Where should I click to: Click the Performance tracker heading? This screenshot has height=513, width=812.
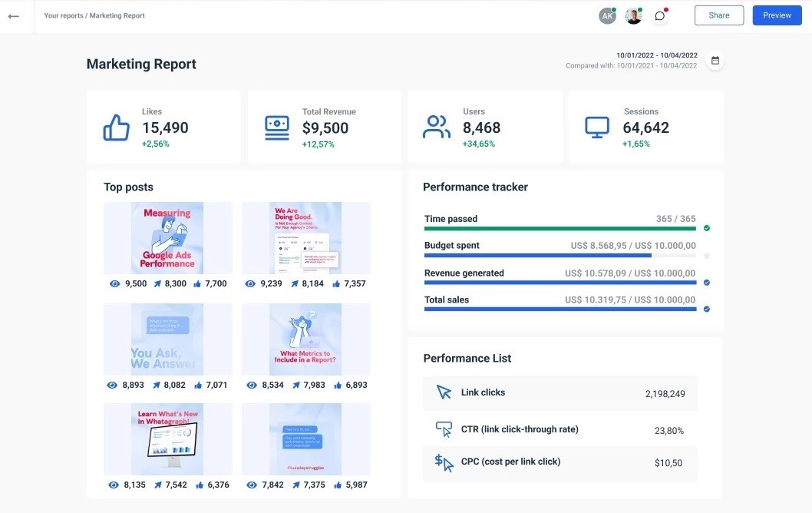475,187
